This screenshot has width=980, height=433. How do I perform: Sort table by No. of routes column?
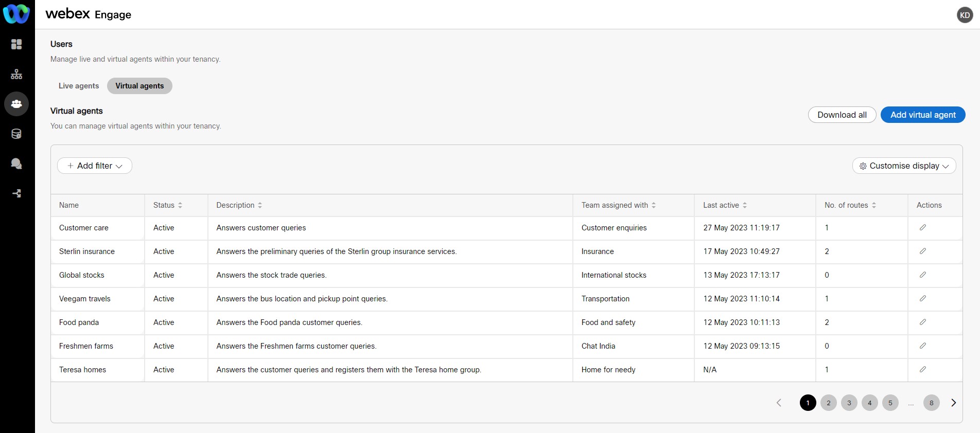coord(874,205)
